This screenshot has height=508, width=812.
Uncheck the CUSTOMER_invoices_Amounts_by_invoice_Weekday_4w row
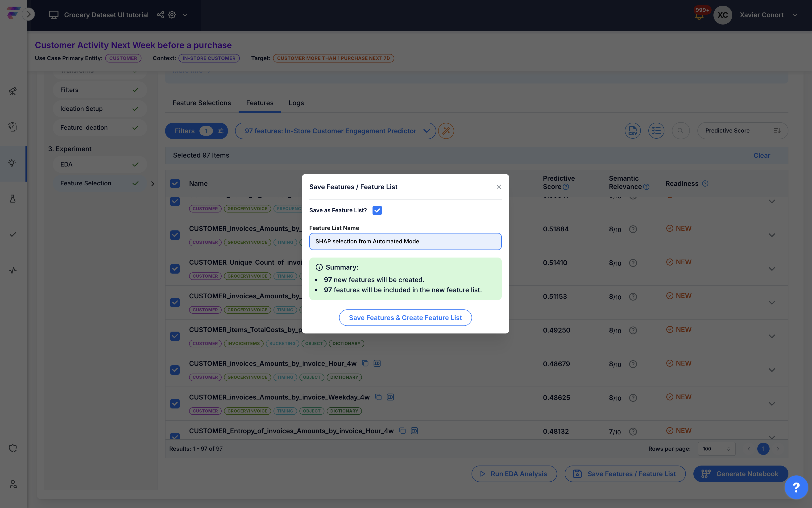tap(175, 404)
